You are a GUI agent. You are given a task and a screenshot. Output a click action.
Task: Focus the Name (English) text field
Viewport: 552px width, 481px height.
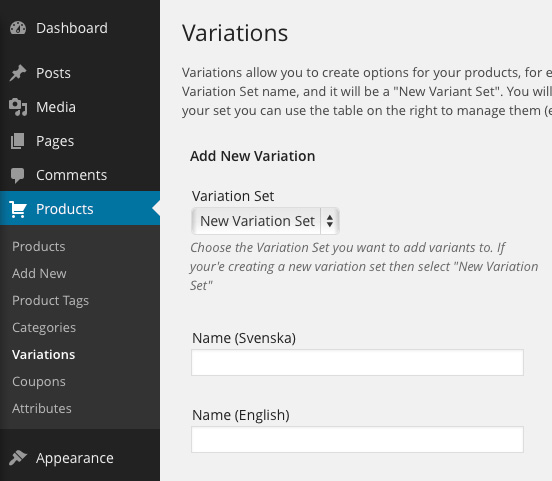357,439
